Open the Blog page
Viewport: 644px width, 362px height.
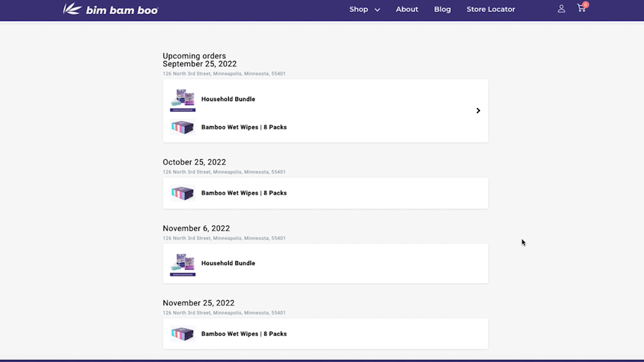click(x=443, y=9)
